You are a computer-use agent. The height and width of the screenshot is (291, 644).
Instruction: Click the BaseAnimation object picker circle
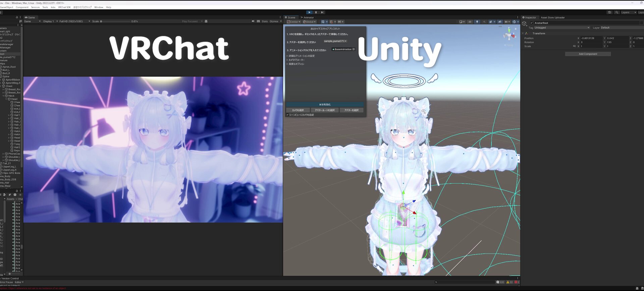click(354, 49)
